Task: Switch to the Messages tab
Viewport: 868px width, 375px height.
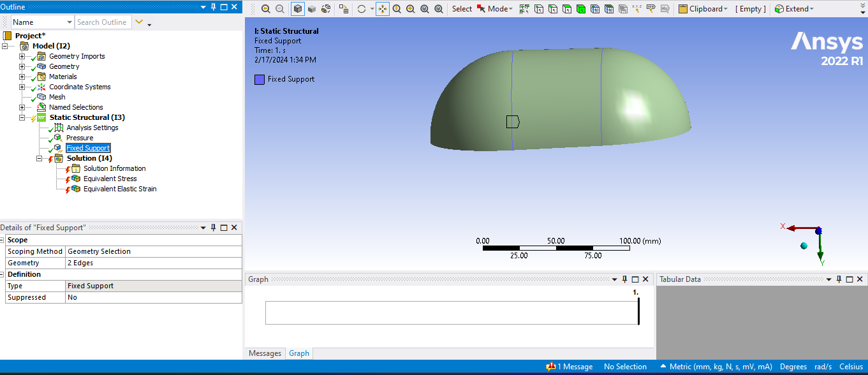Action: click(x=265, y=353)
